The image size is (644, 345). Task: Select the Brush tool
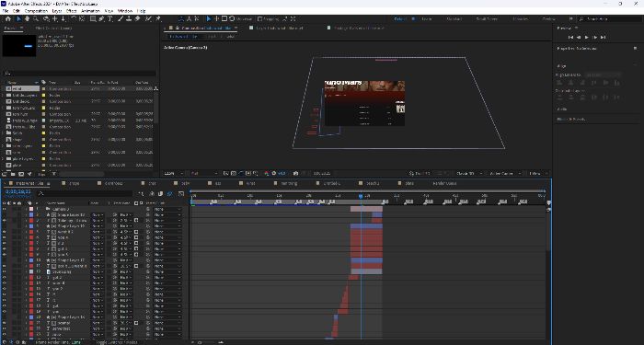click(x=121, y=19)
